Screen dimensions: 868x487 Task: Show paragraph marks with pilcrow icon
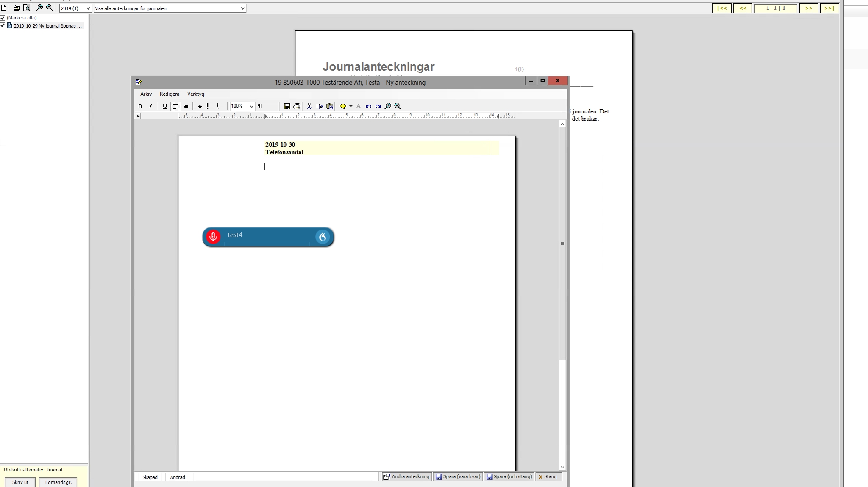point(260,106)
